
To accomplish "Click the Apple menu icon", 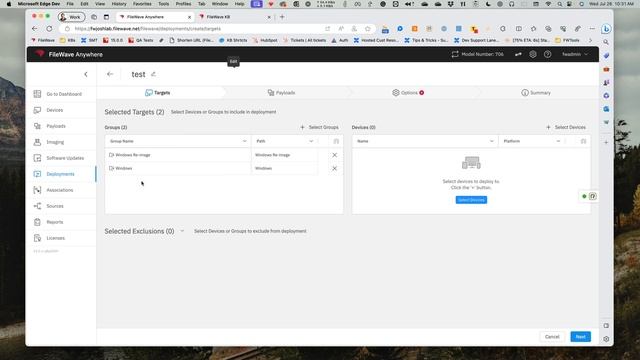I will [x=9, y=4].
